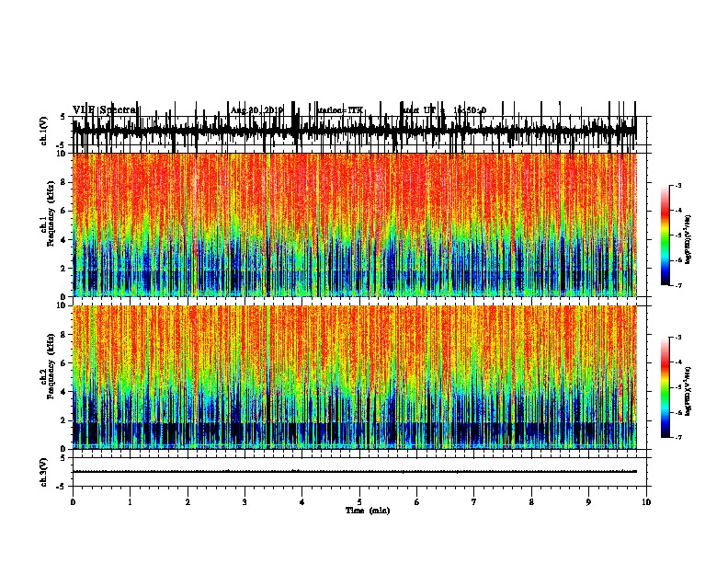
Task: Click the "VLF Spectra" plot title
Action: [x=105, y=110]
